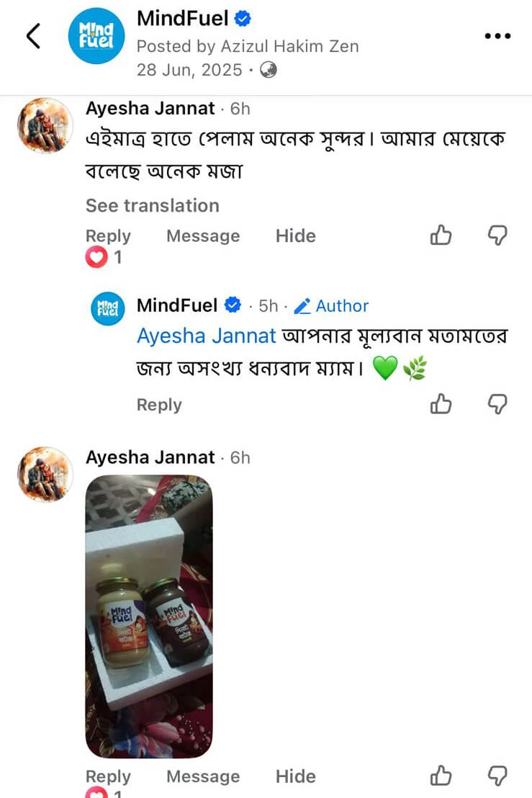Open the MindFuel jars photo thumbnail
Screen dimensions: 532x798
(149, 616)
